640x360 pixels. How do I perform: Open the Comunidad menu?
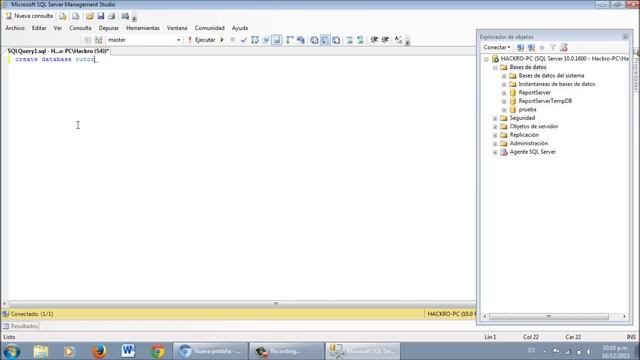tap(210, 28)
